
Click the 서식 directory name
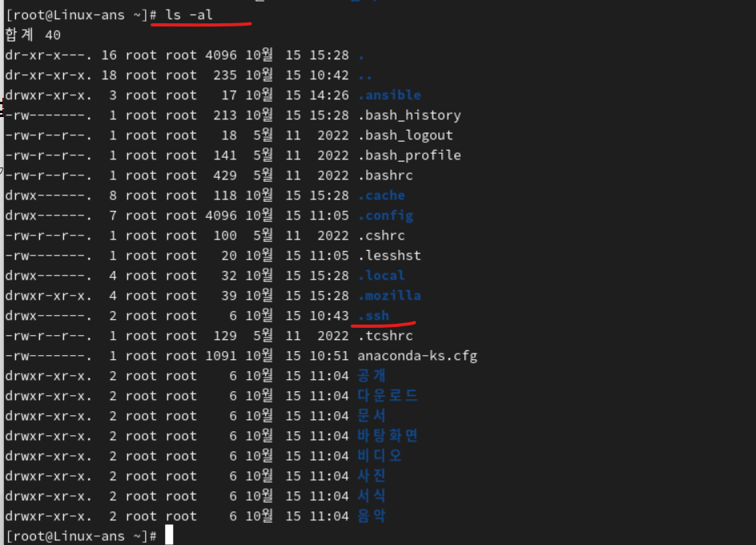(372, 496)
